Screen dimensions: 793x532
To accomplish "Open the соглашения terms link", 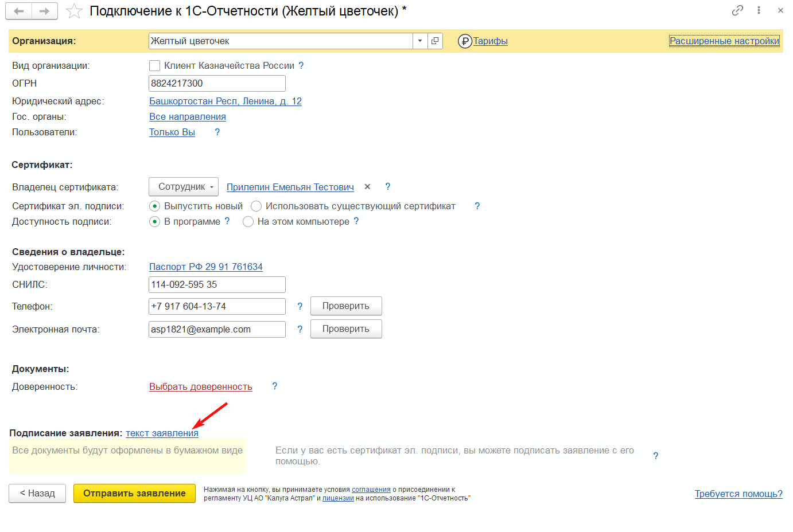I will pos(371,490).
